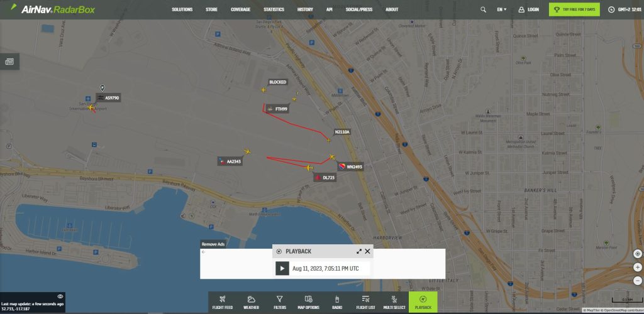This screenshot has height=314, width=644.
Task: Open the FILTERS toolbar item
Action: coord(280,303)
